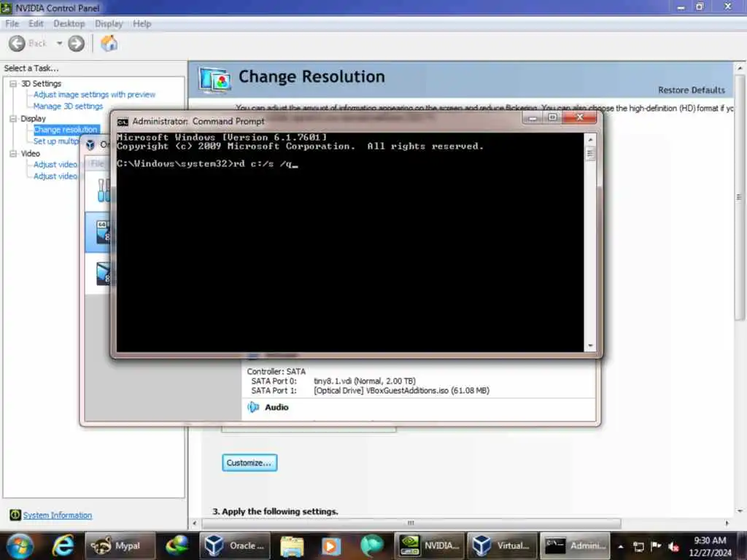Screen dimensions: 747x560
Task: Click the Command Prompt scrollbar down arrow
Action: pos(590,346)
